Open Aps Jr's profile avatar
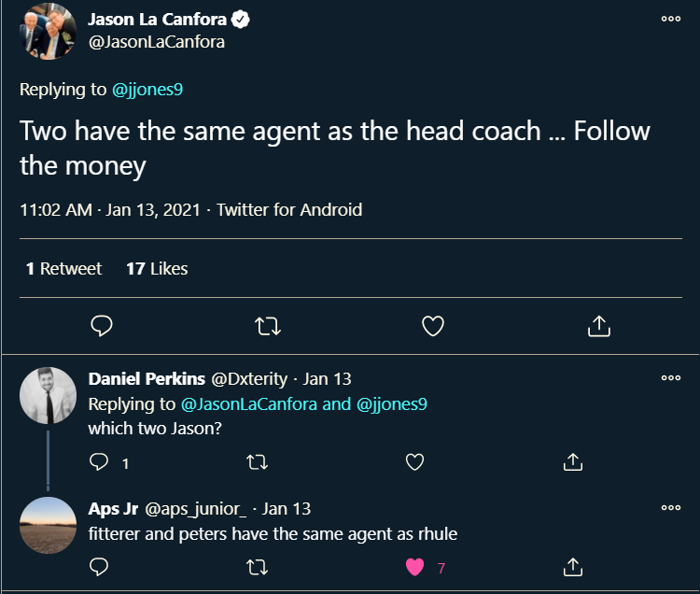 click(x=48, y=525)
